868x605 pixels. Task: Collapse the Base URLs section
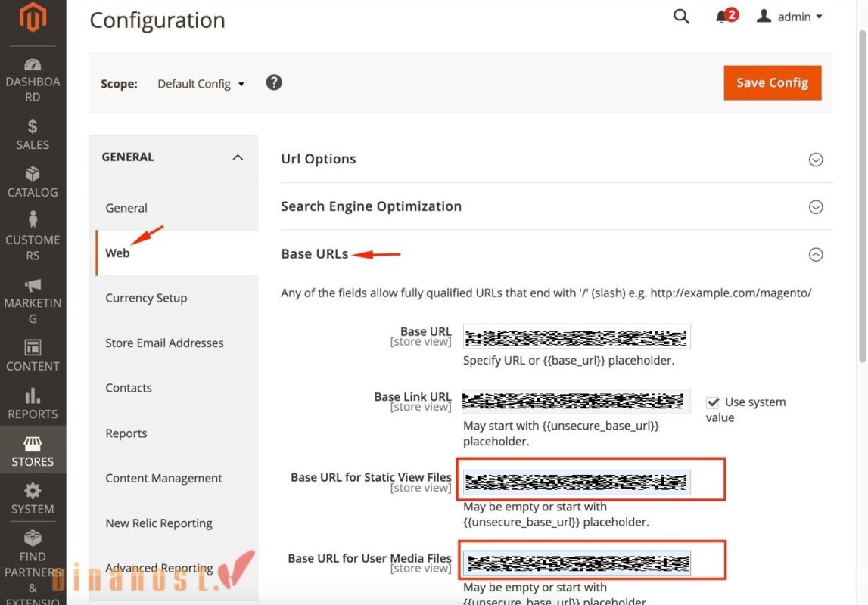point(815,255)
